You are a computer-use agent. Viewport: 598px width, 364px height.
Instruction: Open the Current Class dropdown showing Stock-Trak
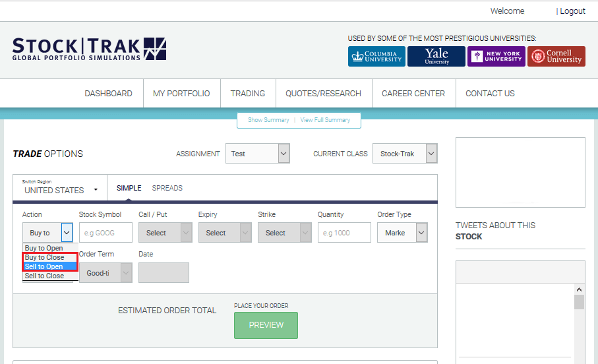(405, 154)
